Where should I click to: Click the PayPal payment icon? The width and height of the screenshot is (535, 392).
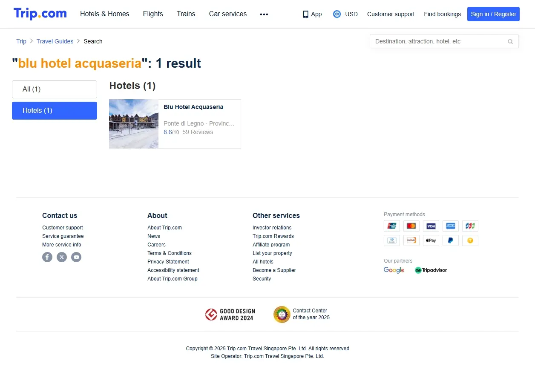pyautogui.click(x=451, y=240)
